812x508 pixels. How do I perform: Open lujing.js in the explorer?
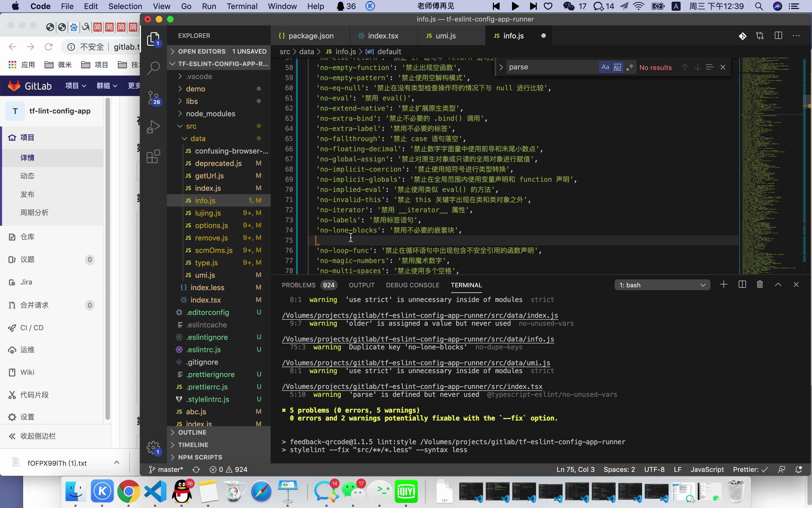click(219, 213)
